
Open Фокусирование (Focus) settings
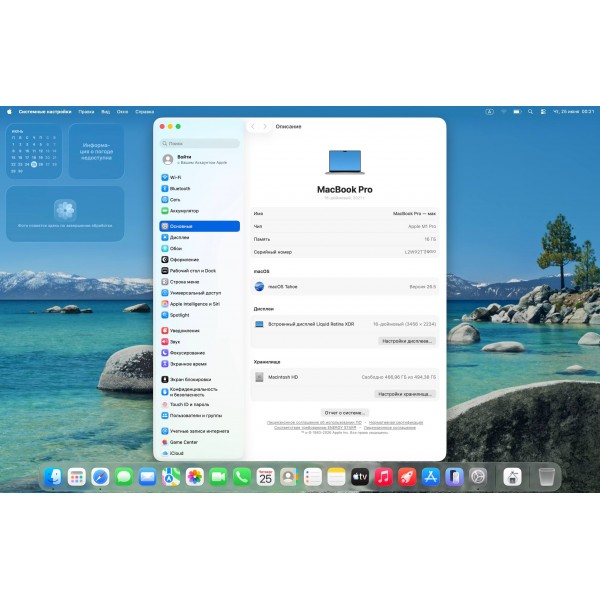[x=199, y=353]
